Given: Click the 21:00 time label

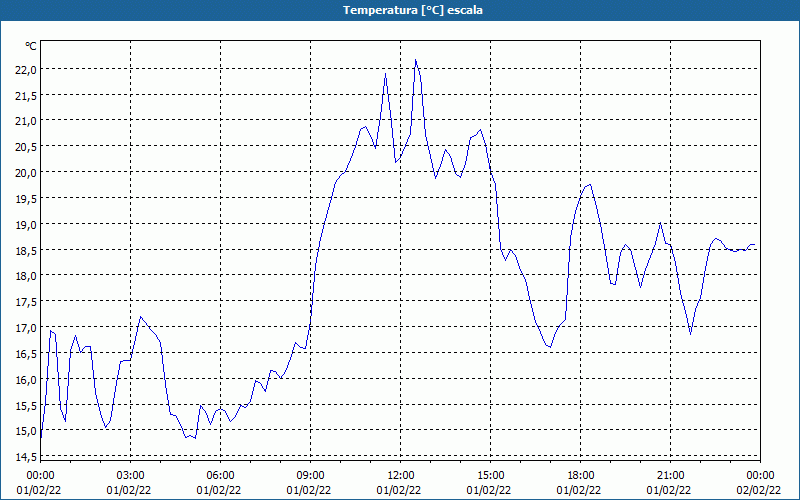Looking at the screenshot, I should coord(670,476).
